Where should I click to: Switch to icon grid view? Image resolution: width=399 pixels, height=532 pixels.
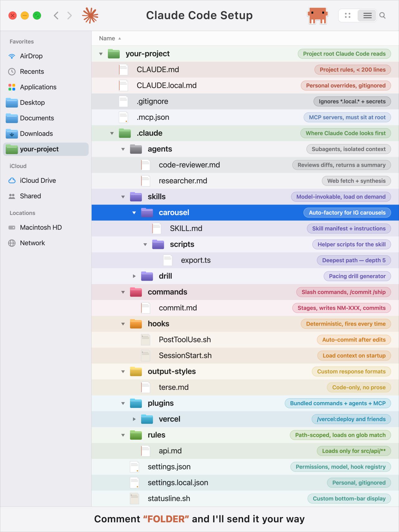tap(348, 15)
